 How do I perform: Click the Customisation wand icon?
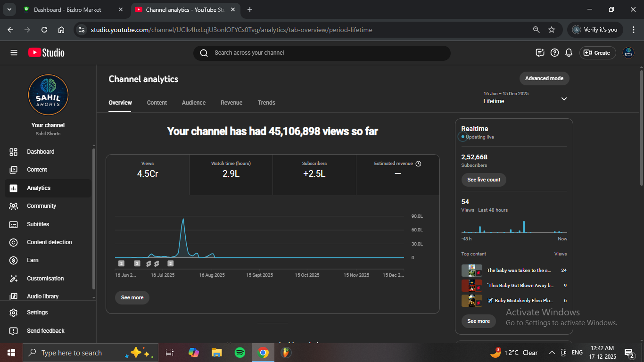pos(14,279)
